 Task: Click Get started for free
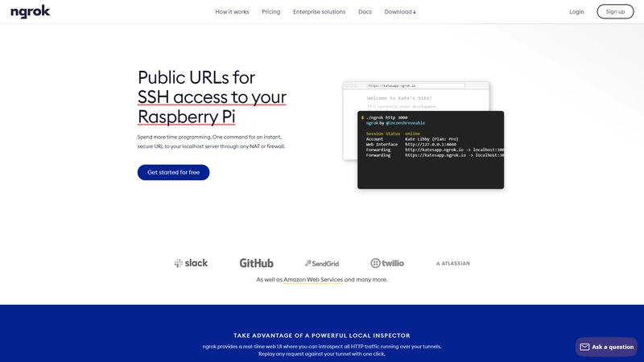point(173,172)
